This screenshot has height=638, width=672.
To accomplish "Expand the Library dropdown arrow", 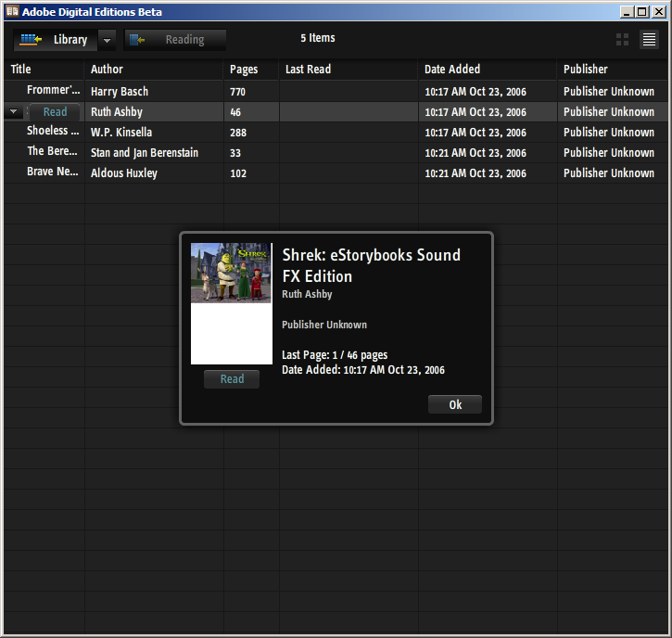I will tap(108, 40).
